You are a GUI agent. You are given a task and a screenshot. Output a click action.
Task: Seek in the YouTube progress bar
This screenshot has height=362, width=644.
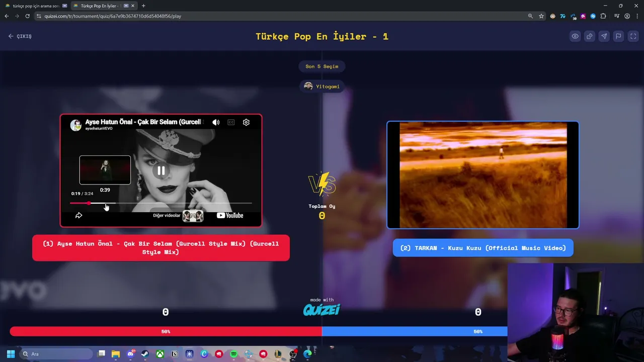point(161,203)
